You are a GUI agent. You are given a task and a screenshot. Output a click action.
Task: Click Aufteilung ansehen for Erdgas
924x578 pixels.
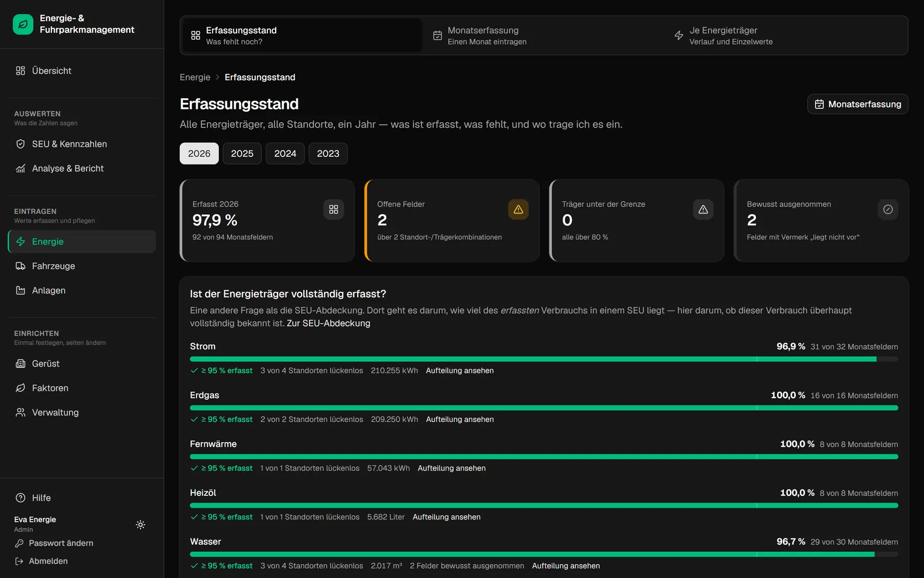[x=460, y=419]
